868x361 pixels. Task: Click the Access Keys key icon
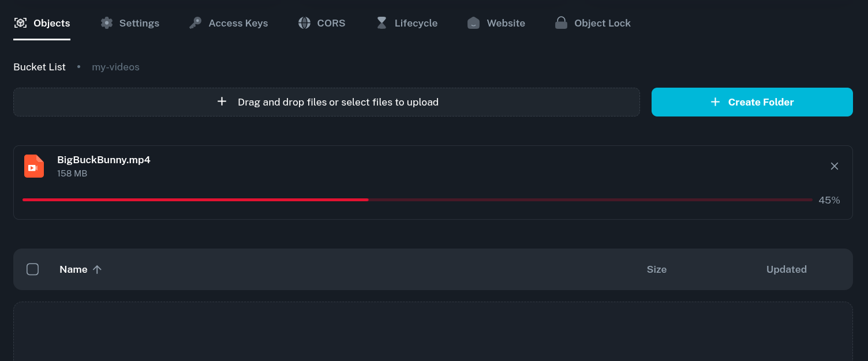click(x=196, y=23)
